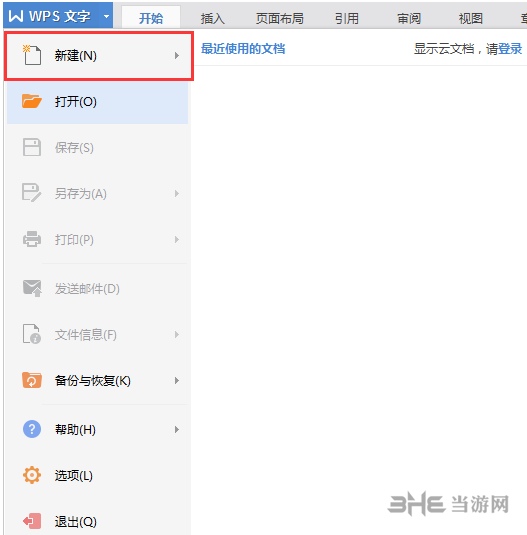Screen dimensions: 527x535
Task: Choose the 发送邮件(D) menu entry
Action: click(98, 289)
